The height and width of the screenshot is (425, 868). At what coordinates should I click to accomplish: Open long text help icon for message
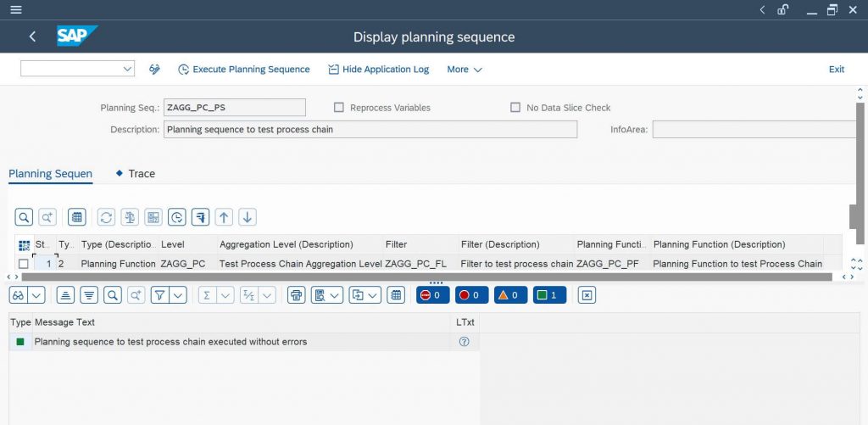click(x=464, y=342)
